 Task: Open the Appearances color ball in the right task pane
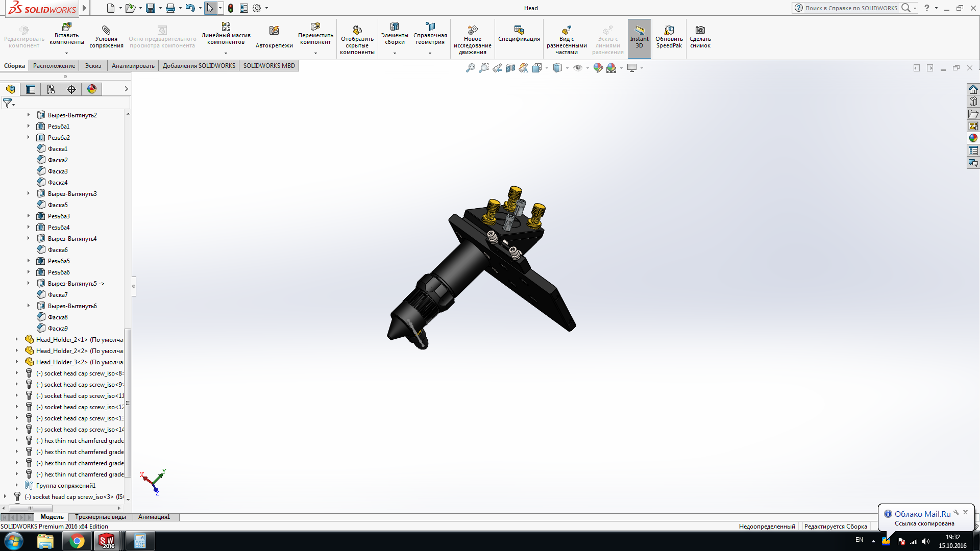pyautogui.click(x=973, y=138)
